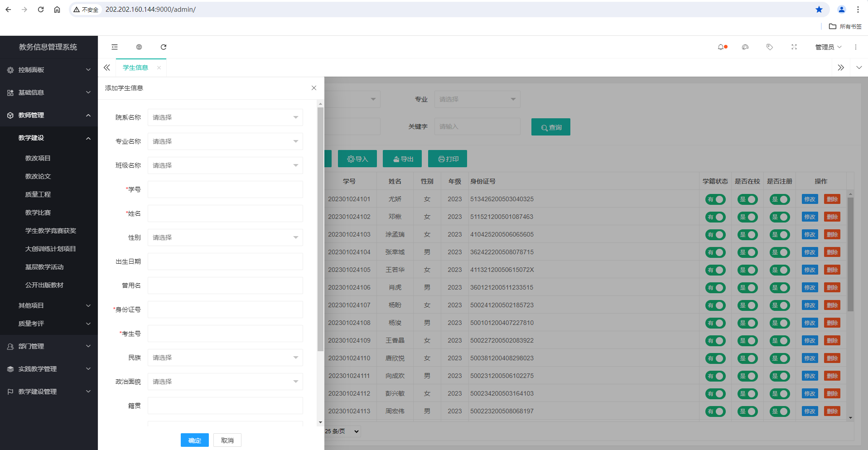Screen dimensions: 868x450
Task: Click the 关键字 search input
Action: (477, 126)
